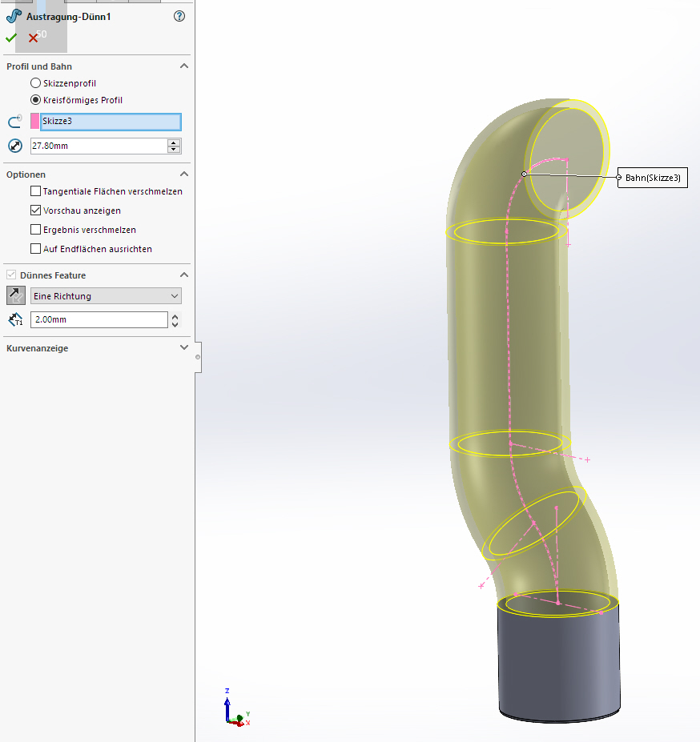The height and width of the screenshot is (742, 700).
Task: Click the Bahn(Skizze3) callout label
Action: click(x=653, y=178)
